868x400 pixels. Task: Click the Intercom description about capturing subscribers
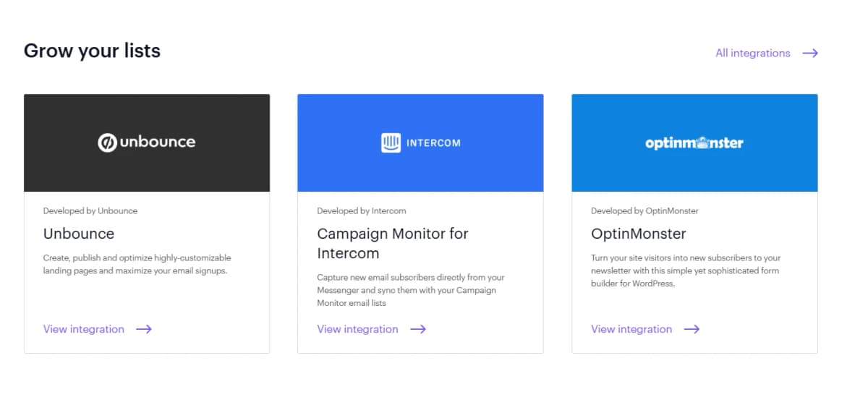pyautogui.click(x=411, y=290)
